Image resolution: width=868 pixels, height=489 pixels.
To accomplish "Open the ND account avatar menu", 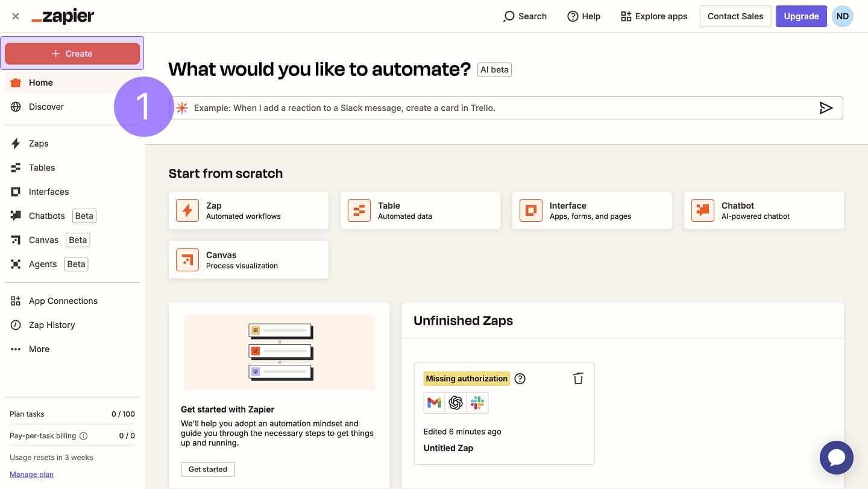I will coord(843,16).
